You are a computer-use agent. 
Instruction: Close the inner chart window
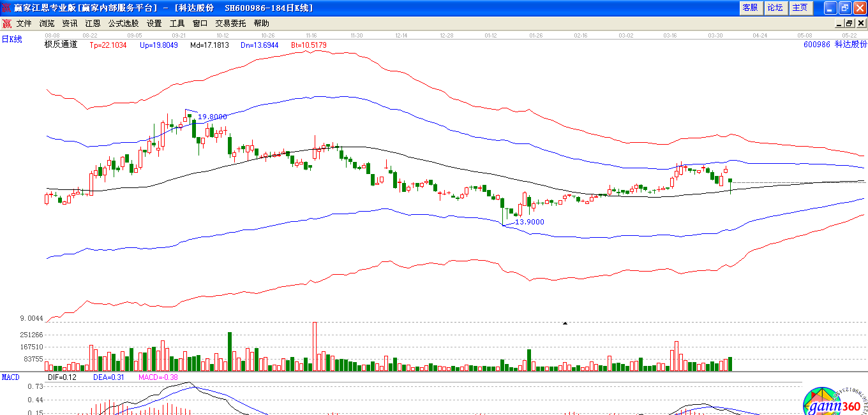(x=860, y=24)
